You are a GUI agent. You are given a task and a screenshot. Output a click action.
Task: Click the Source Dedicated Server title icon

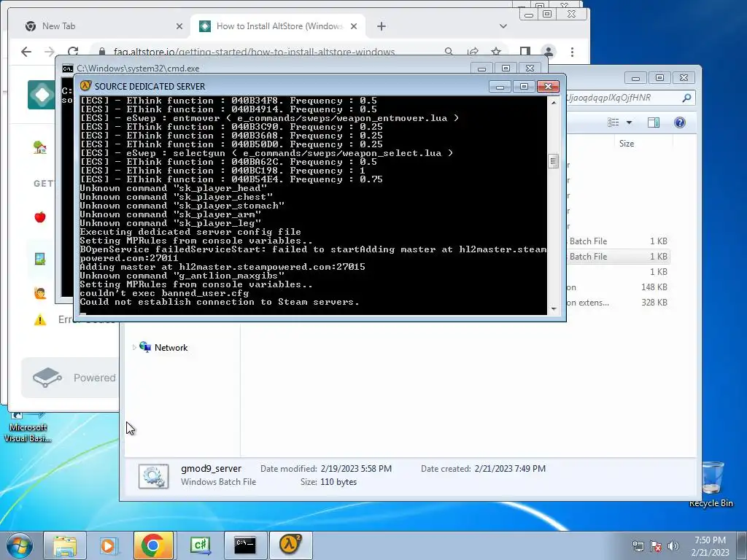[86, 86]
